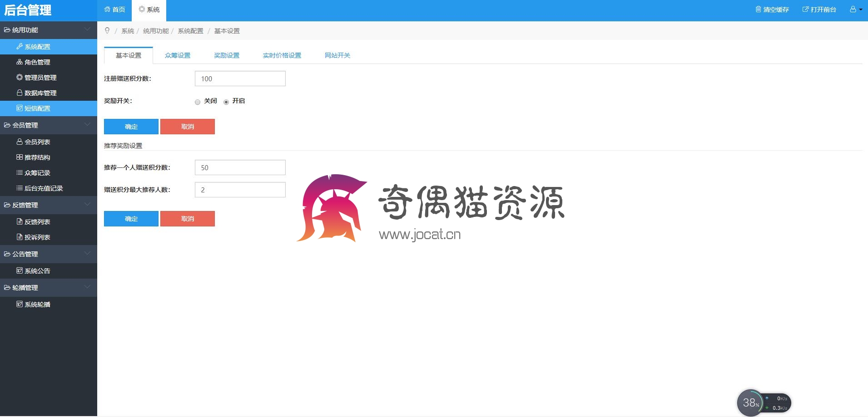Click the 打开前台 link
The image size is (868, 417).
tap(819, 10)
